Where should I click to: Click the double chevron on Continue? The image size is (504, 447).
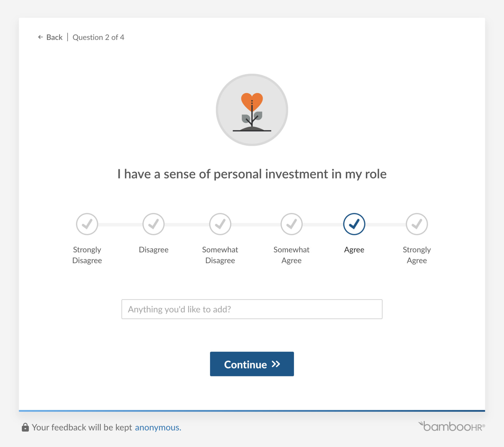pos(276,364)
